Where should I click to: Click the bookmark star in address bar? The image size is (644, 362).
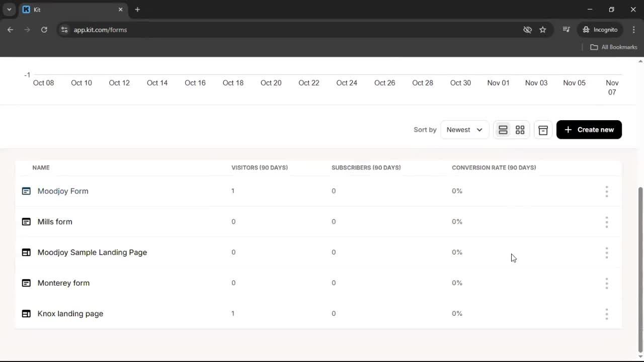[543, 30]
